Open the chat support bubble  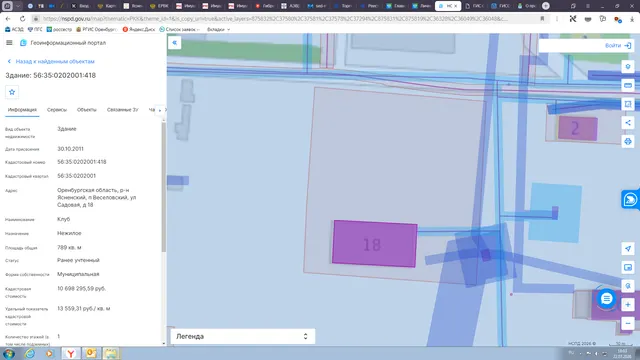pos(607,299)
